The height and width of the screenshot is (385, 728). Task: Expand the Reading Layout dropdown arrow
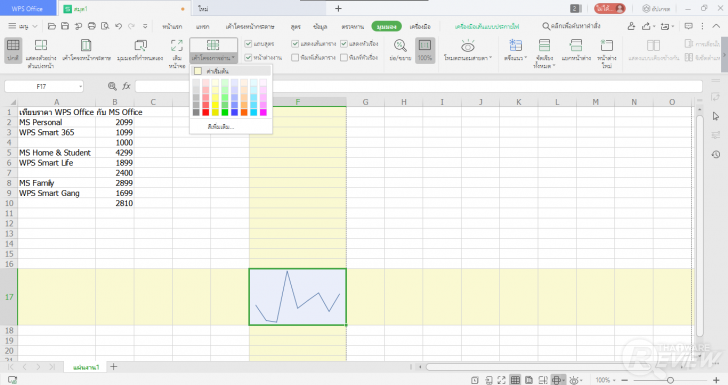[x=234, y=58]
